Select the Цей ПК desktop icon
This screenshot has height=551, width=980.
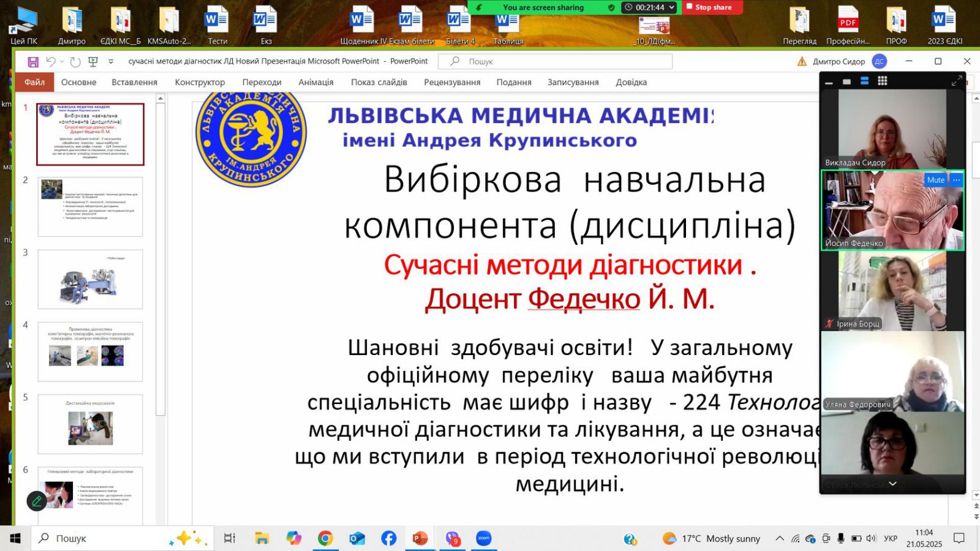click(x=24, y=26)
